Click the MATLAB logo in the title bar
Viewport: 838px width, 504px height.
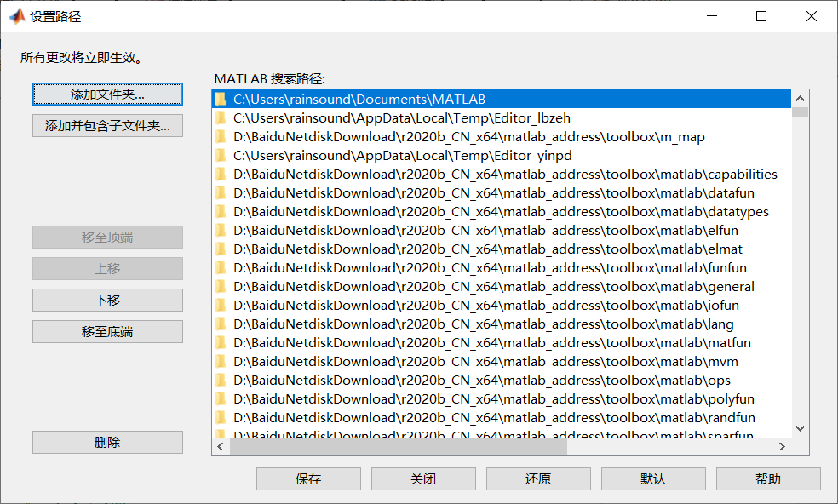point(15,15)
